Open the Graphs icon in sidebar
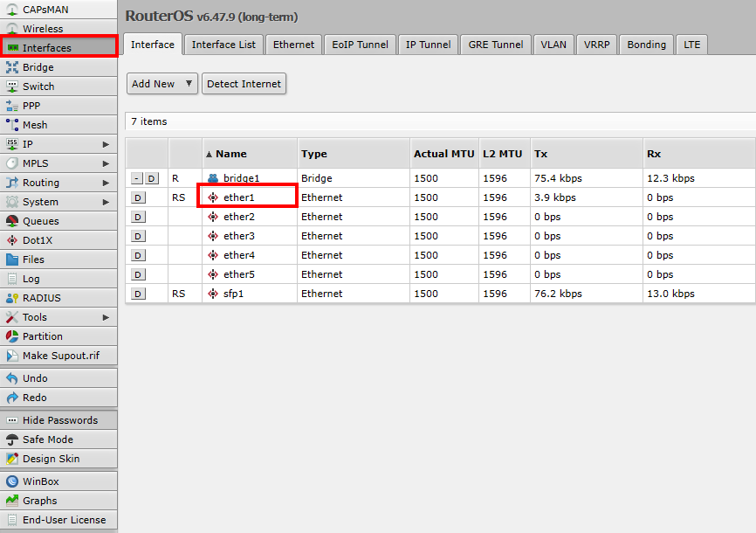This screenshot has width=756, height=533. pyautogui.click(x=12, y=501)
